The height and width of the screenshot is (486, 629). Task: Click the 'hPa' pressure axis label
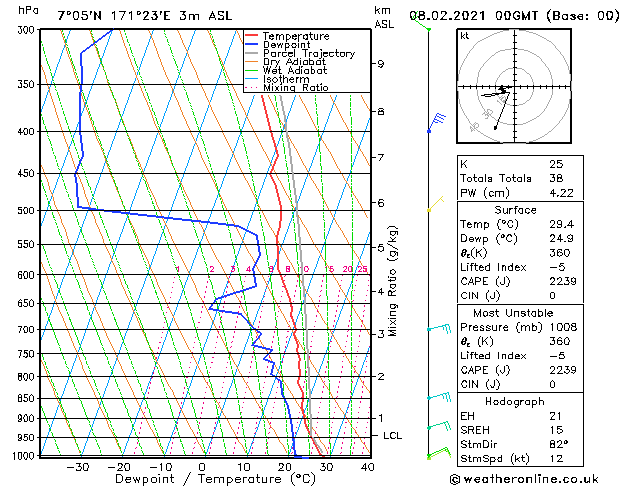point(28,10)
